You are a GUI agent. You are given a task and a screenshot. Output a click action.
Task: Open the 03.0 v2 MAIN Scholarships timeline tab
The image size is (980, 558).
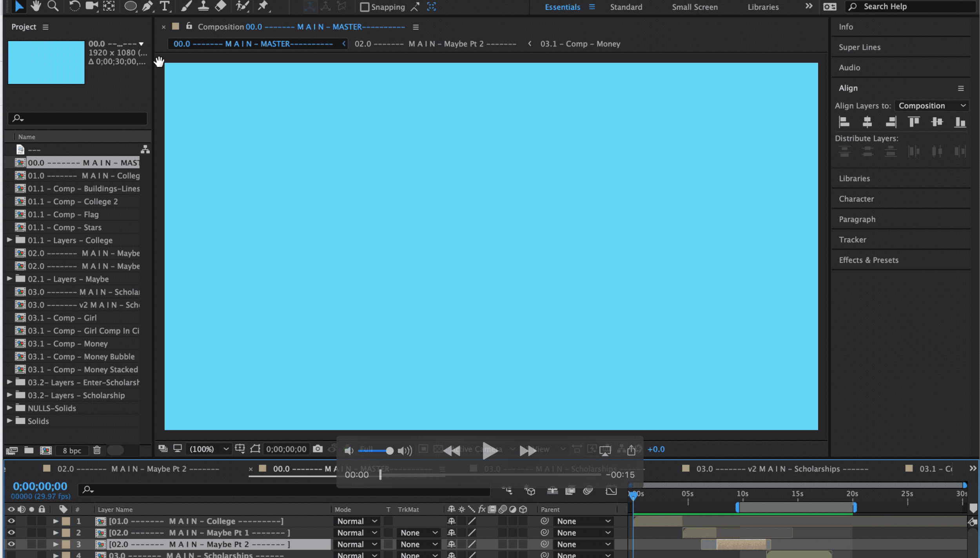782,469
